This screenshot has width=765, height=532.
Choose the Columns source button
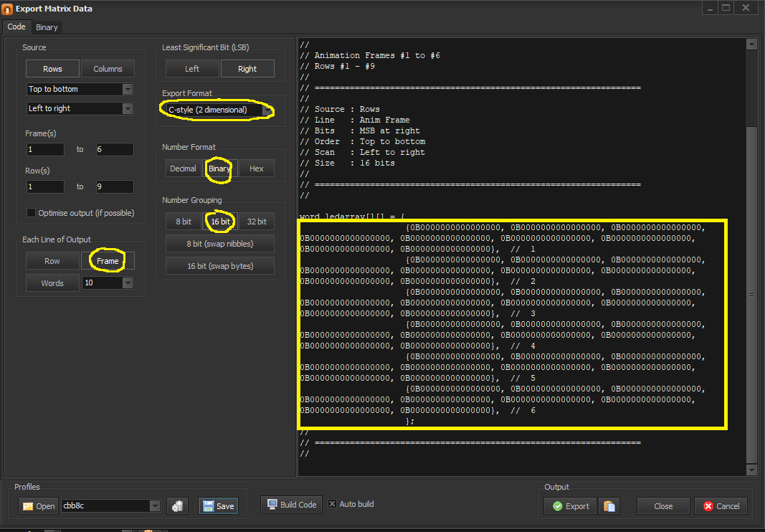click(108, 69)
